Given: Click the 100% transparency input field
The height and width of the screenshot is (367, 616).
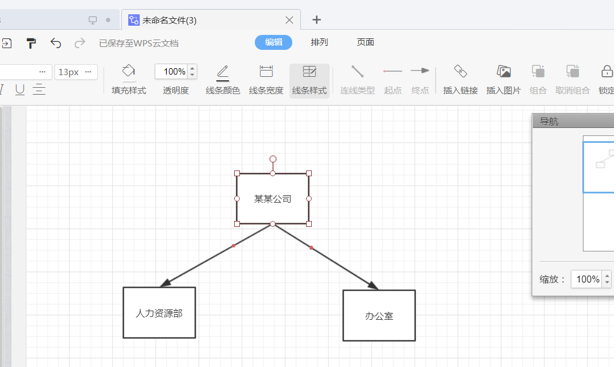Looking at the screenshot, I should (171, 72).
